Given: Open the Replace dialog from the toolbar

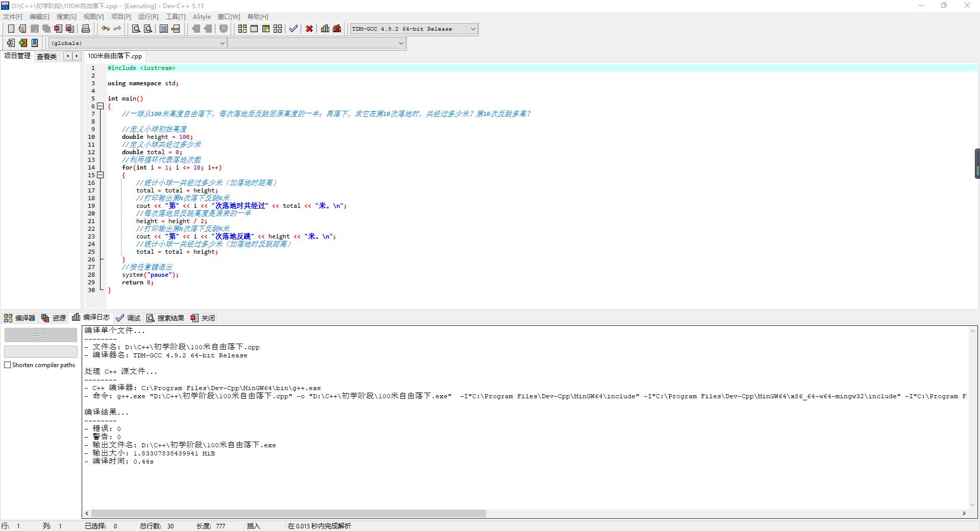Looking at the screenshot, I should click(x=146, y=29).
